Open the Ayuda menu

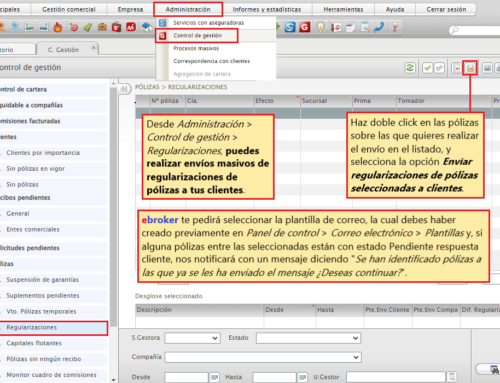pos(395,9)
